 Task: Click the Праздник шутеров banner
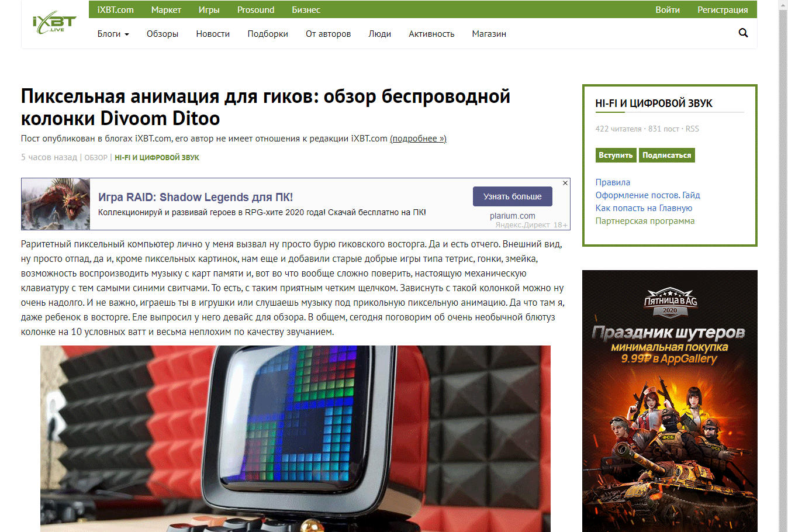[x=669, y=400]
